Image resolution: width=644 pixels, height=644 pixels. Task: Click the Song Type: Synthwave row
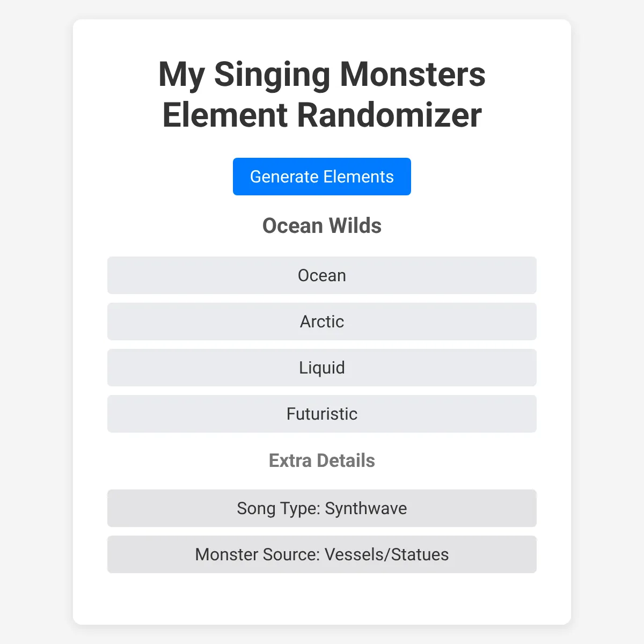coord(322,508)
